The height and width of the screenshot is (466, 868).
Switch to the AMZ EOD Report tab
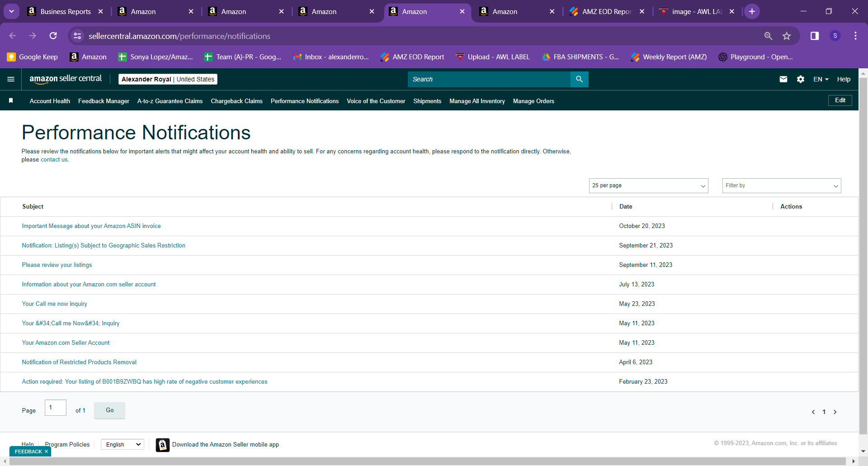click(607, 11)
